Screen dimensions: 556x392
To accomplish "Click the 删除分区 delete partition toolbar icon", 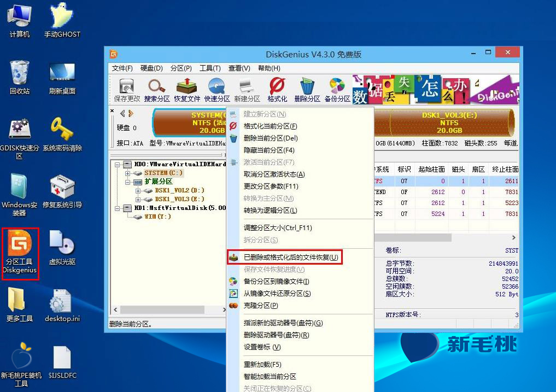I will tap(307, 90).
